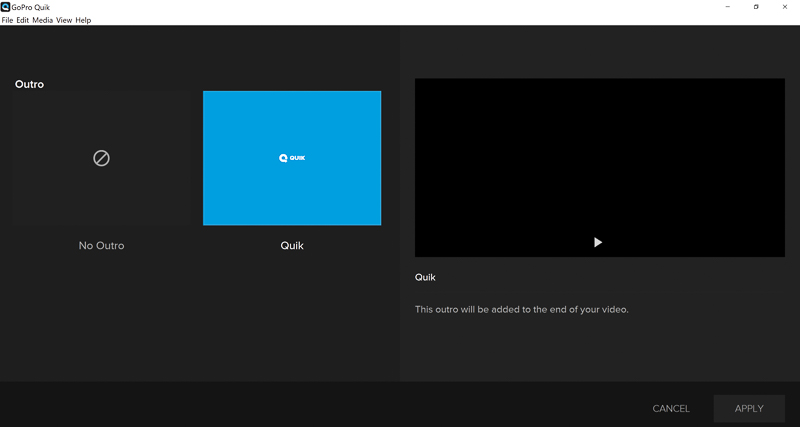Screen dimensions: 800x427
Task: Select the No Outro thumbnail
Action: pyautogui.click(x=101, y=158)
